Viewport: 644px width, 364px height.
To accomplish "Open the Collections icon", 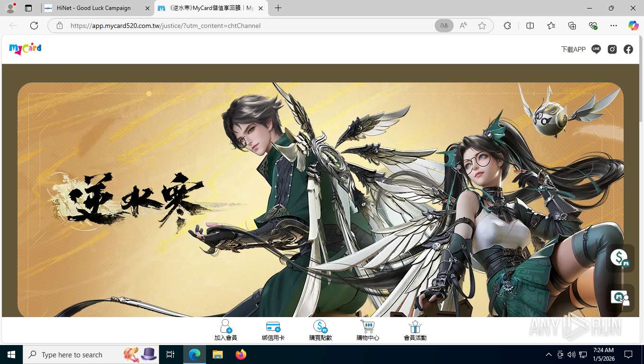I will pos(572,26).
